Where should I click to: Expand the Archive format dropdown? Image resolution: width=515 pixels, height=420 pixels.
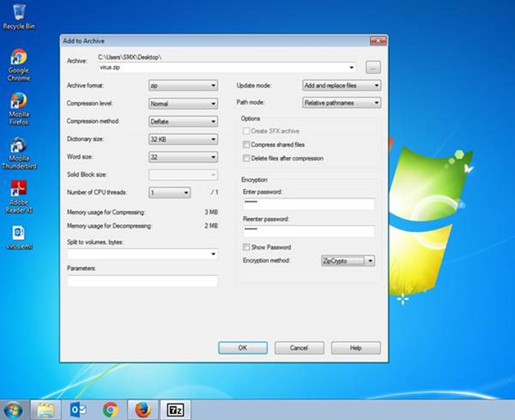point(183,85)
